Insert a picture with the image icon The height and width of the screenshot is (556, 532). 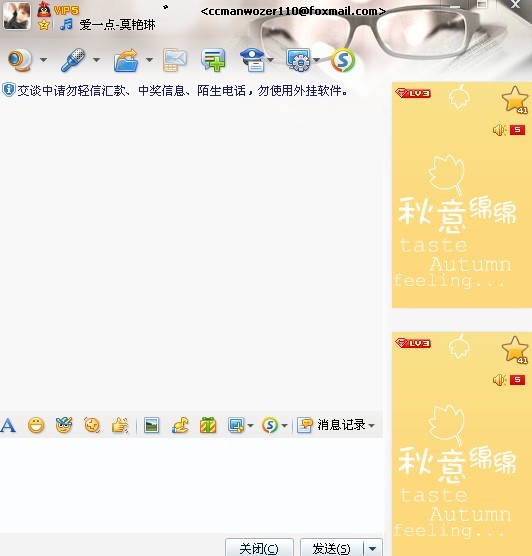click(152, 425)
